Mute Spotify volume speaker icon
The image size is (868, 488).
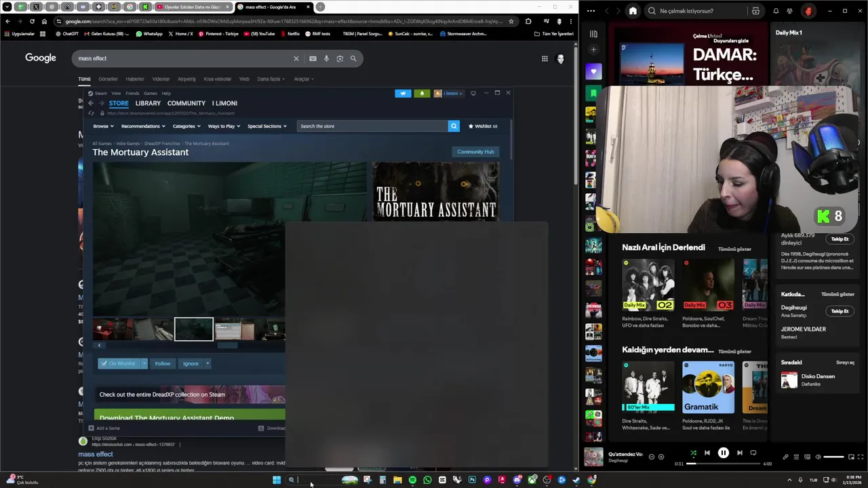point(818,457)
